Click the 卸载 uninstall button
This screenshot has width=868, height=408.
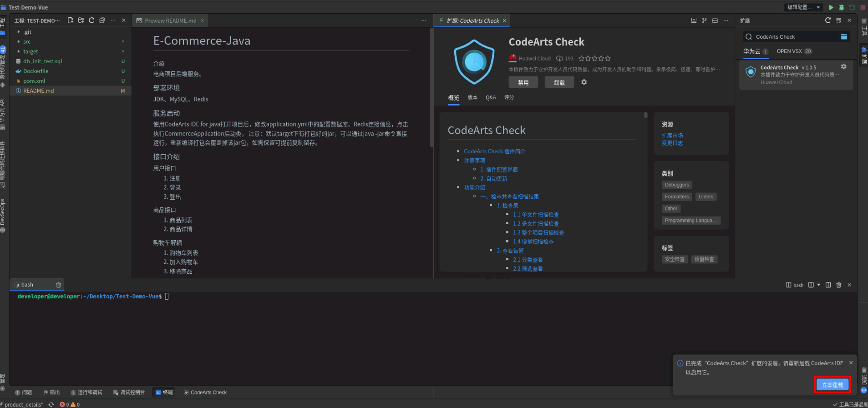click(x=559, y=82)
